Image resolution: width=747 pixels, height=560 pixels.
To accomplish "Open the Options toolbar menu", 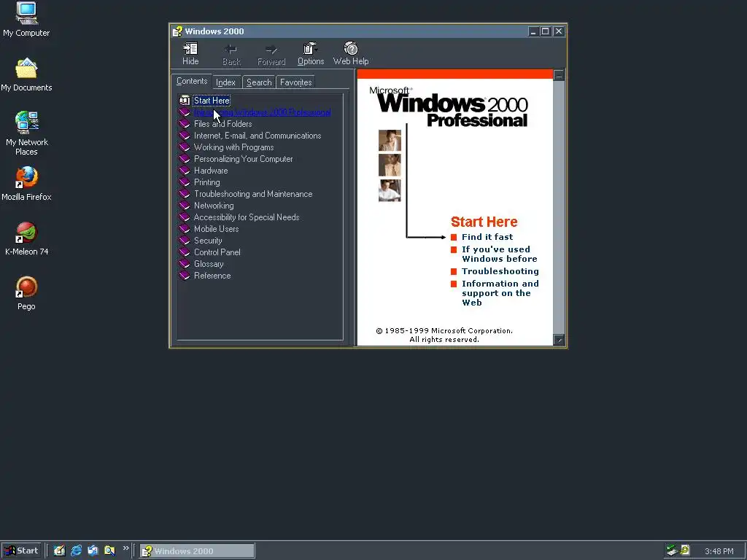I will tap(311, 54).
